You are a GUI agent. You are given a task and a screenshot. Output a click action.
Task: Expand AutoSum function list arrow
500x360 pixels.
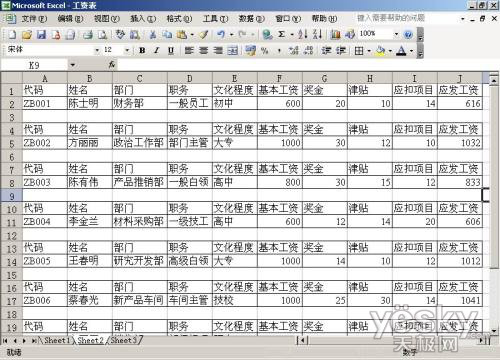coord(292,35)
